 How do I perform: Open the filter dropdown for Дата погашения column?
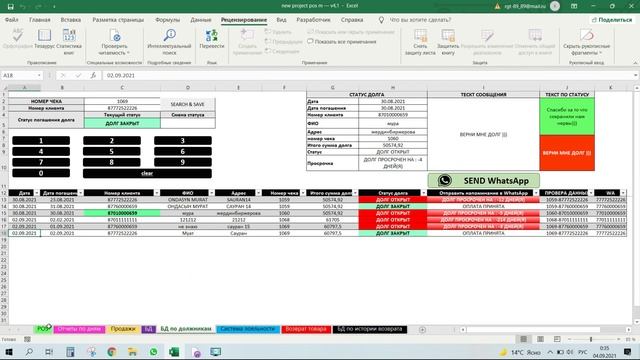[x=80, y=193]
